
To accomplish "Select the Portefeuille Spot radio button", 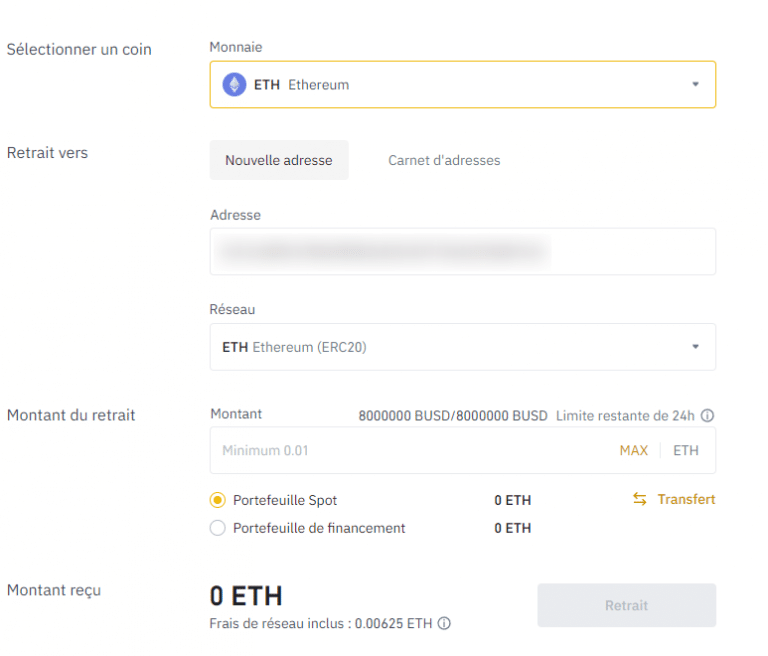I will (217, 500).
